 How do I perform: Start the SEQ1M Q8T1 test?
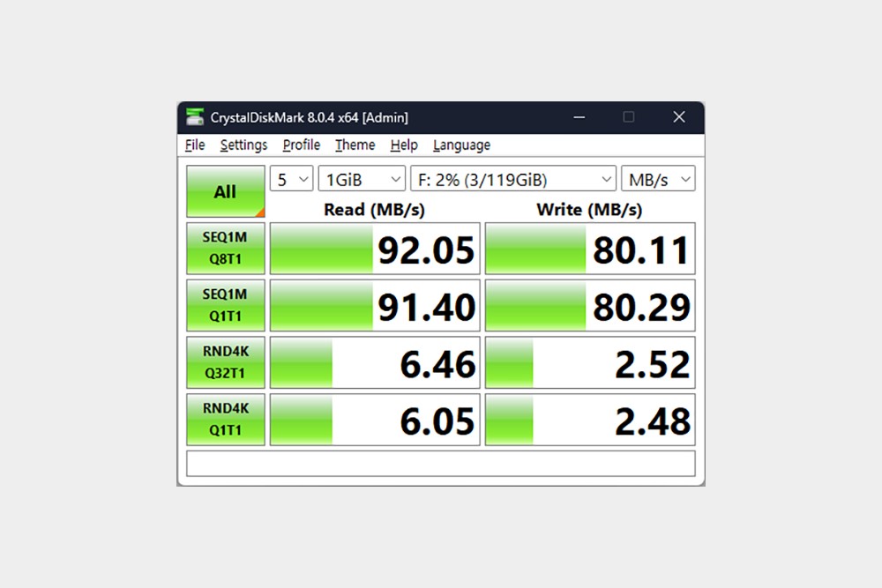point(226,249)
